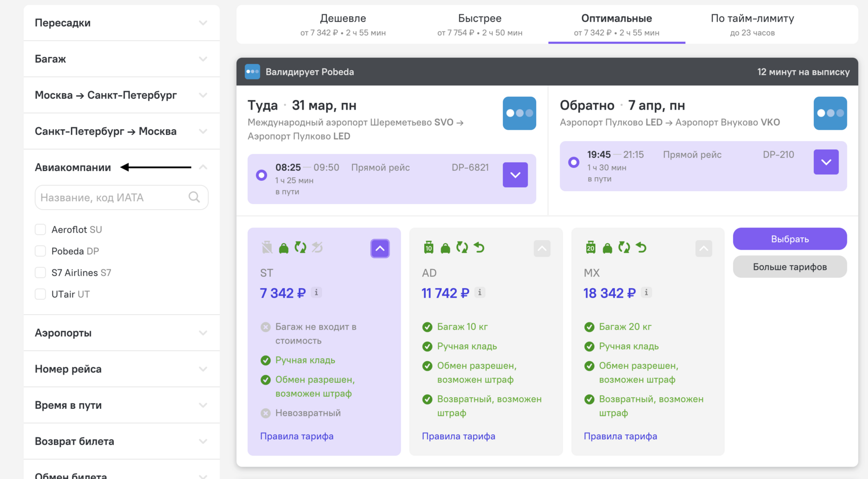Image resolution: width=868 pixels, height=479 pixels.
Task: Switch to the Дешевле tab
Action: pos(343,25)
